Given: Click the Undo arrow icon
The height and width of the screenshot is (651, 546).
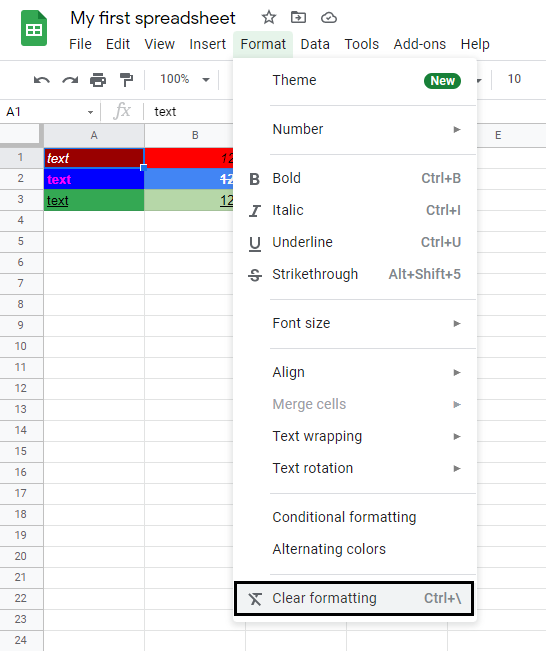Looking at the screenshot, I should [42, 80].
